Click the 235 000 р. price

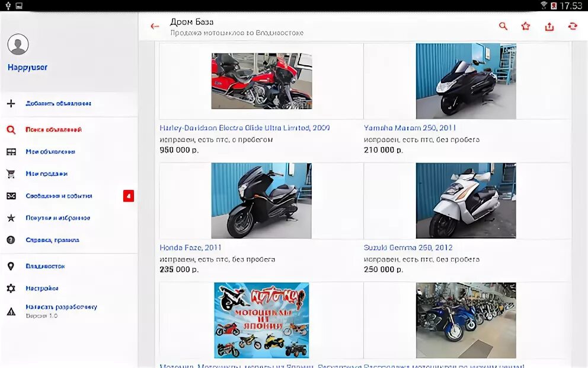click(x=179, y=269)
